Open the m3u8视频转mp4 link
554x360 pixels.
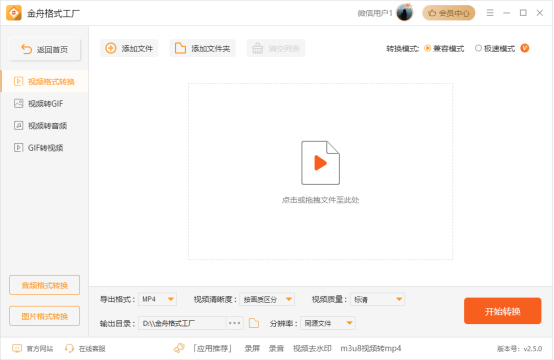pyautogui.click(x=371, y=349)
